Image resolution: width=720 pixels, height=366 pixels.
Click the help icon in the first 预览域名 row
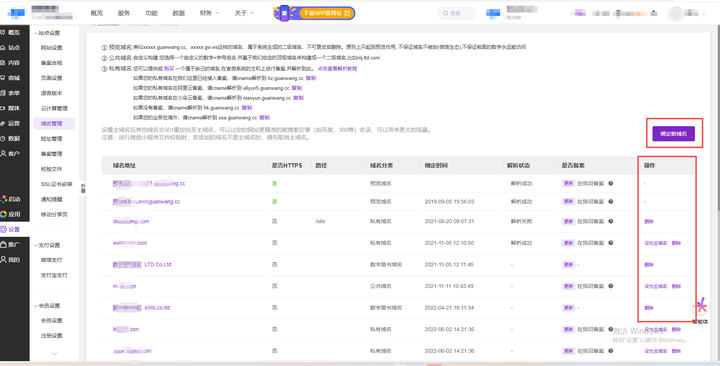tap(611, 183)
